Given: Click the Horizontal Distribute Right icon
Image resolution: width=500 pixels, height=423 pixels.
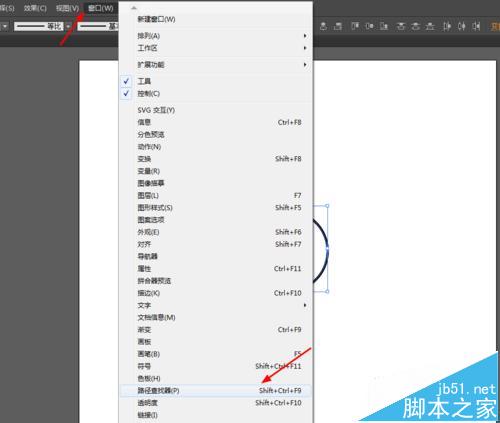Looking at the screenshot, I should (x=476, y=26).
